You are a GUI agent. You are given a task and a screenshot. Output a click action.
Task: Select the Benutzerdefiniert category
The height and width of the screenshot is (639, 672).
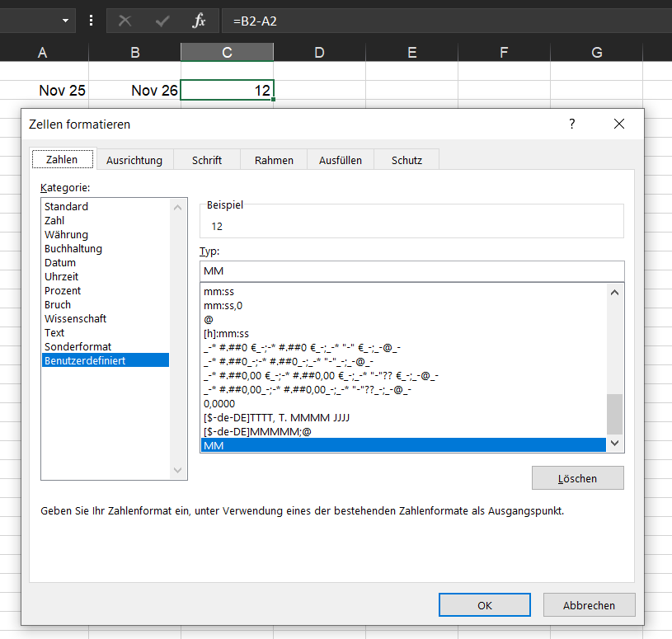pos(106,360)
